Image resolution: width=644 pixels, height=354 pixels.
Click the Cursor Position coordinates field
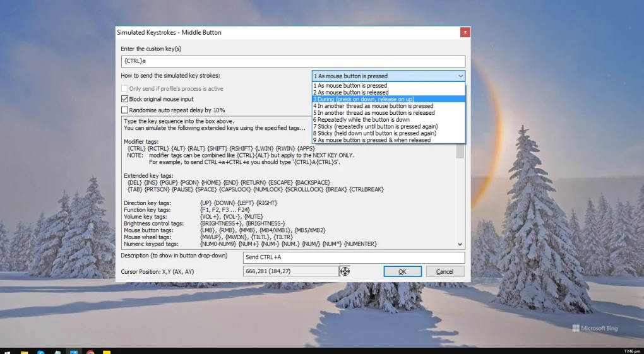pos(291,271)
